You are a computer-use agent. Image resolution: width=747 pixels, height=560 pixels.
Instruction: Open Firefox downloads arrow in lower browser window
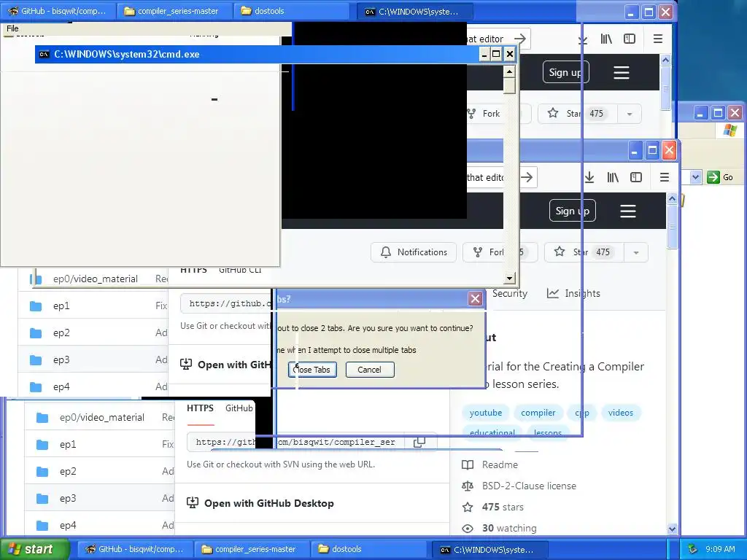coord(589,178)
